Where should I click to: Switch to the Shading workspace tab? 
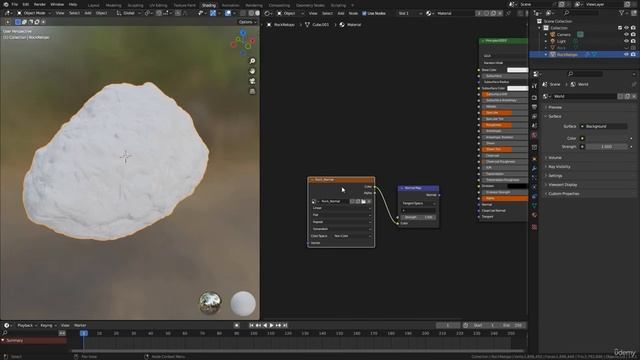click(x=209, y=5)
